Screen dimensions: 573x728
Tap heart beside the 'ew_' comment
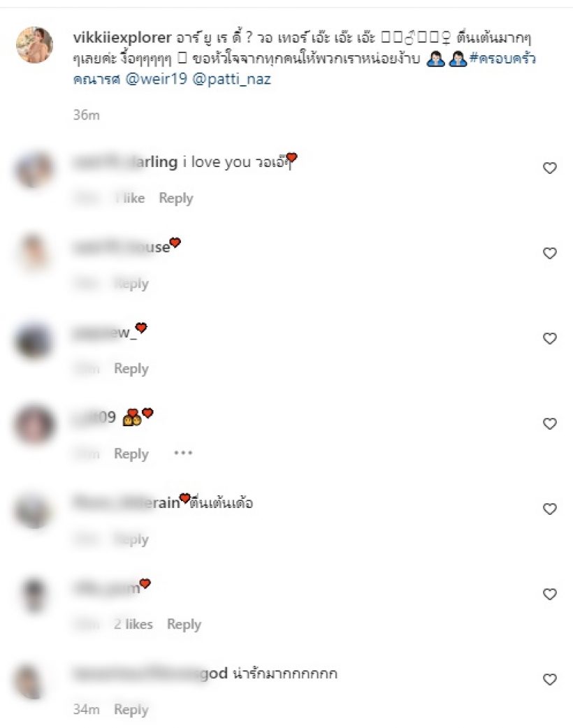tap(550, 338)
